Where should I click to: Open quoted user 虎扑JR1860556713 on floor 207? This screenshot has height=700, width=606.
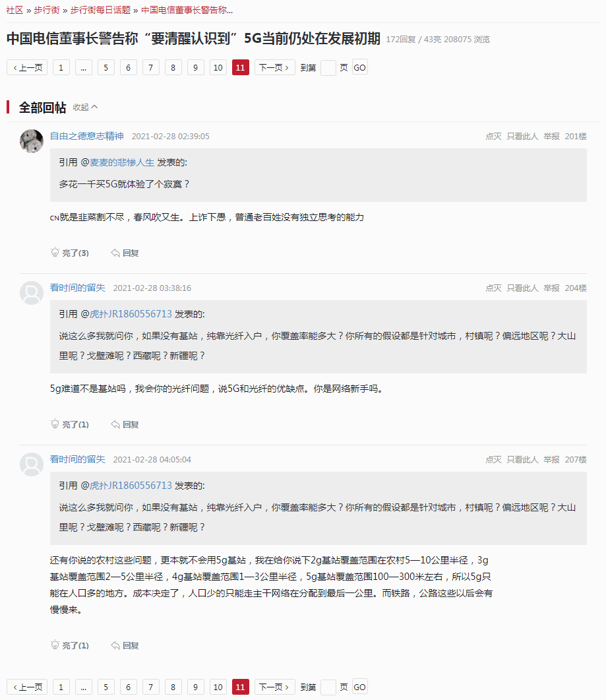tap(131, 486)
